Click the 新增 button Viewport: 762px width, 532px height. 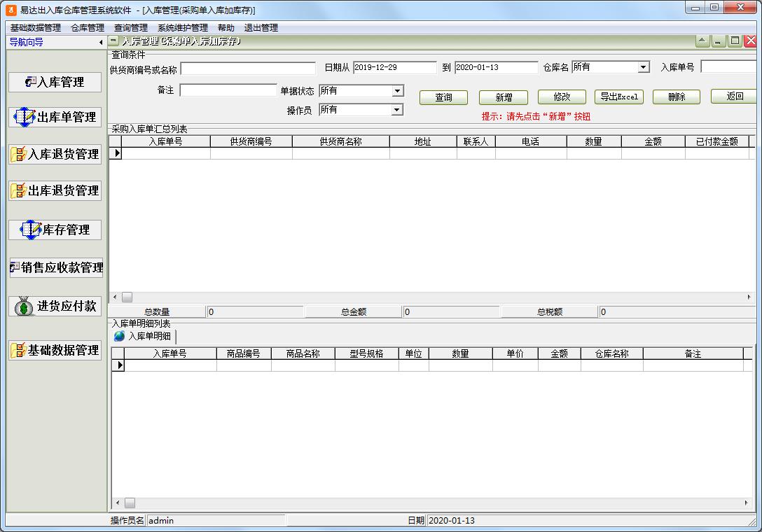[504, 97]
